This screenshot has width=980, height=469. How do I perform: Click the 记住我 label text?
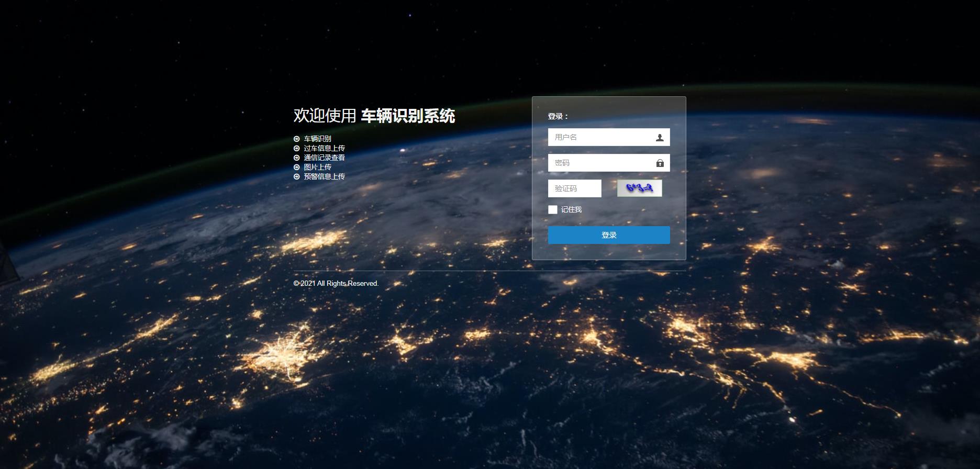click(571, 209)
